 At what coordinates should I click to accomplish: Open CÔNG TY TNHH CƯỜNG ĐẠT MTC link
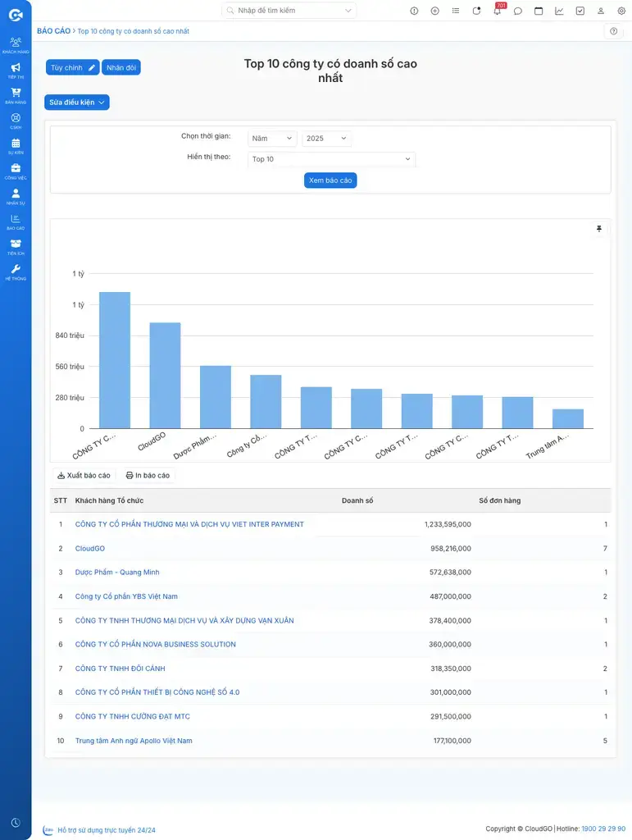coord(133,716)
